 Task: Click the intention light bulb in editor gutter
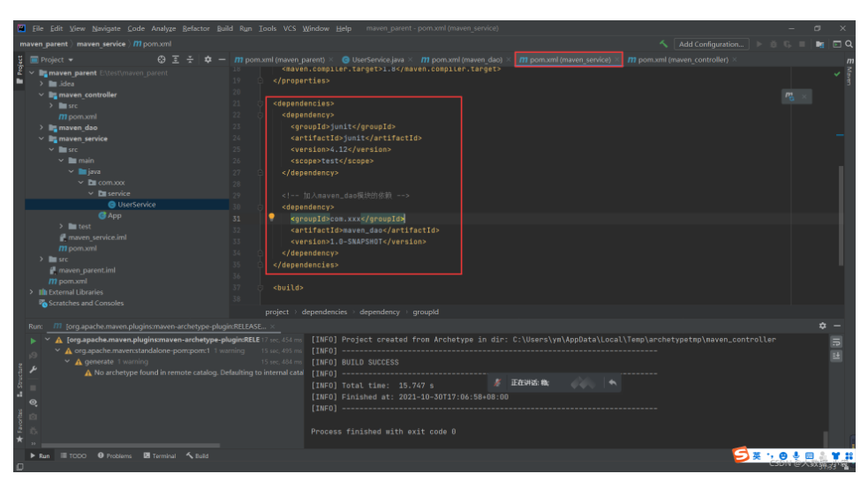[272, 217]
